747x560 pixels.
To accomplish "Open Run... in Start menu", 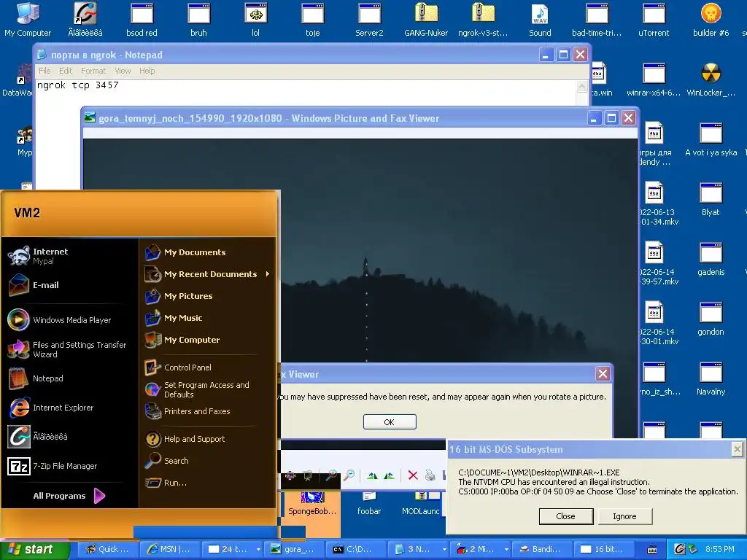I will 208,483.
